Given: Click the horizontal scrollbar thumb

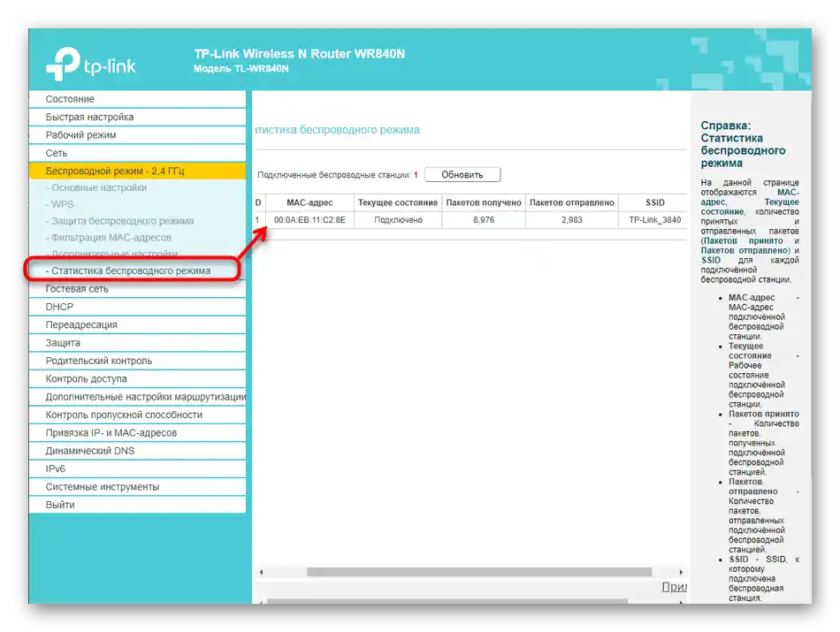Looking at the screenshot, I should 479,572.
